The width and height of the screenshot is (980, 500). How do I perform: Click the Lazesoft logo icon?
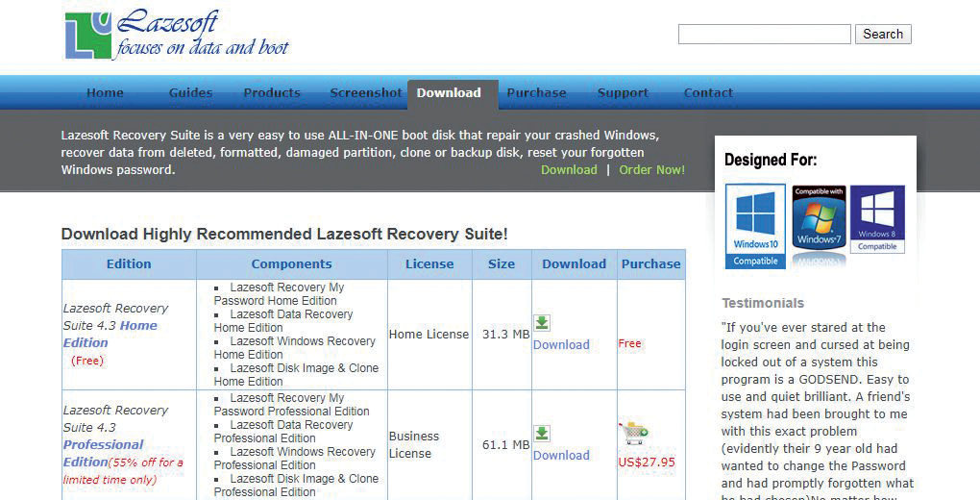point(88,35)
